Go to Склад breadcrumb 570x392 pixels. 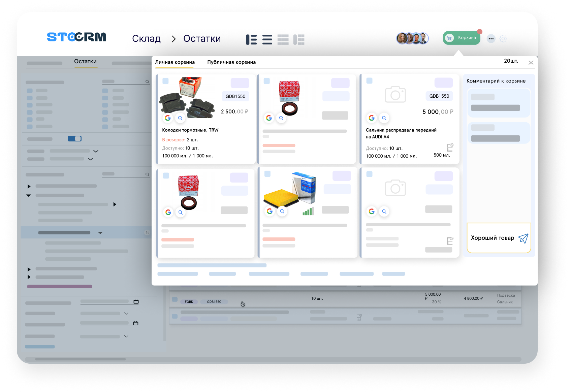(146, 39)
